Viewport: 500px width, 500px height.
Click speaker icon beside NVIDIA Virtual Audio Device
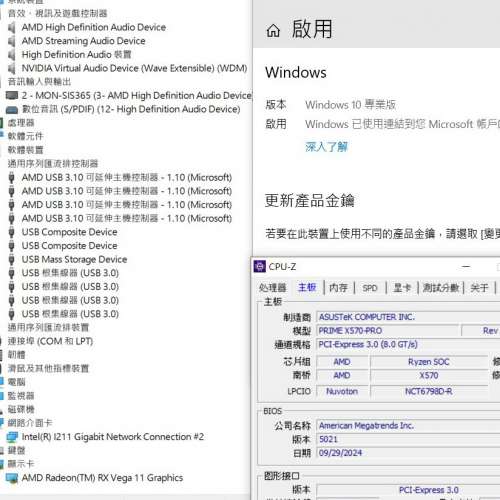coord(12,68)
